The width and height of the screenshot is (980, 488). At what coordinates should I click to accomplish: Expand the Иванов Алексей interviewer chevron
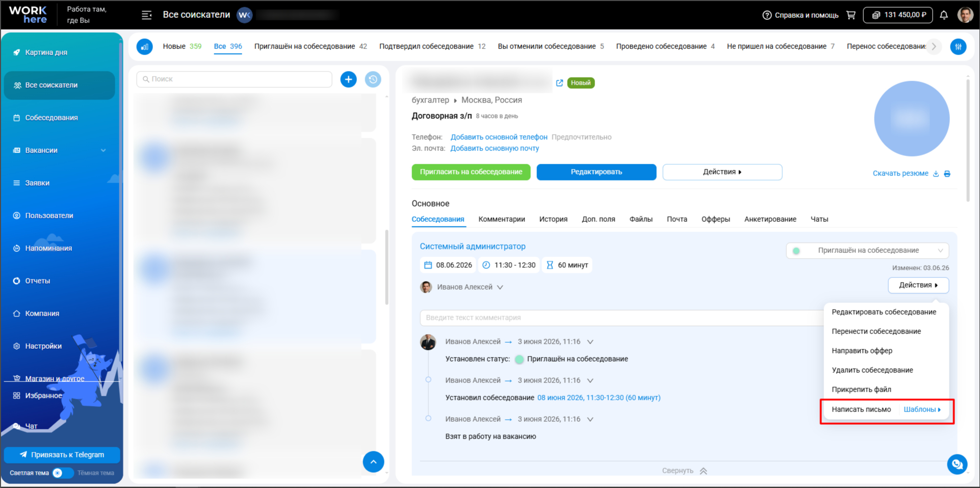[x=500, y=287]
